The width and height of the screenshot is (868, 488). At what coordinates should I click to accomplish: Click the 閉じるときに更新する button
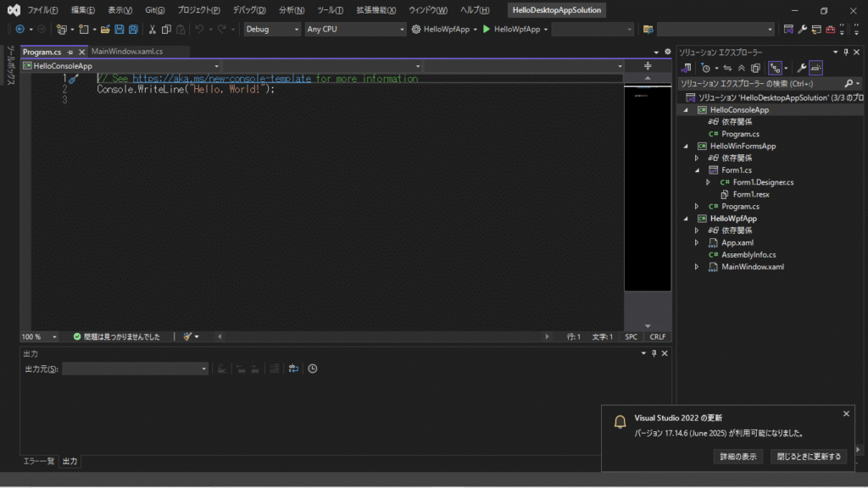(x=809, y=457)
